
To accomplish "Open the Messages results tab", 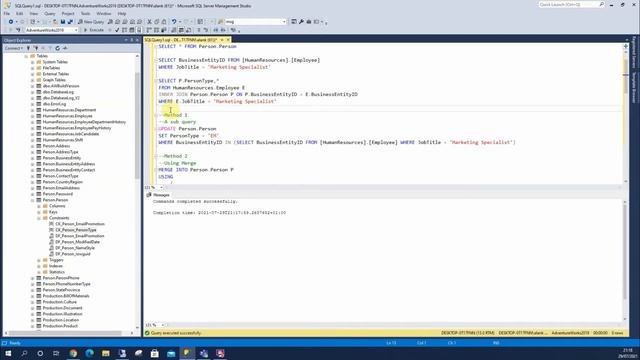I will click(x=158, y=195).
